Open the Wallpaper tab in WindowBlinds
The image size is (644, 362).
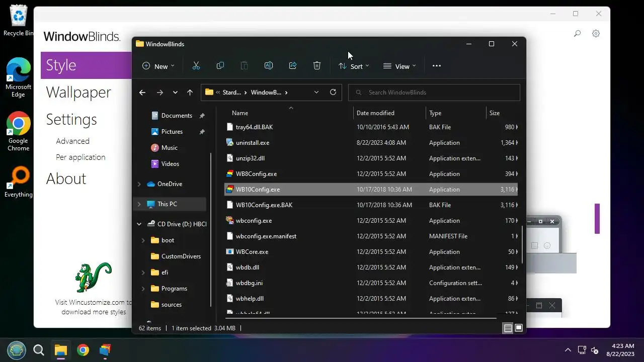pos(78,93)
